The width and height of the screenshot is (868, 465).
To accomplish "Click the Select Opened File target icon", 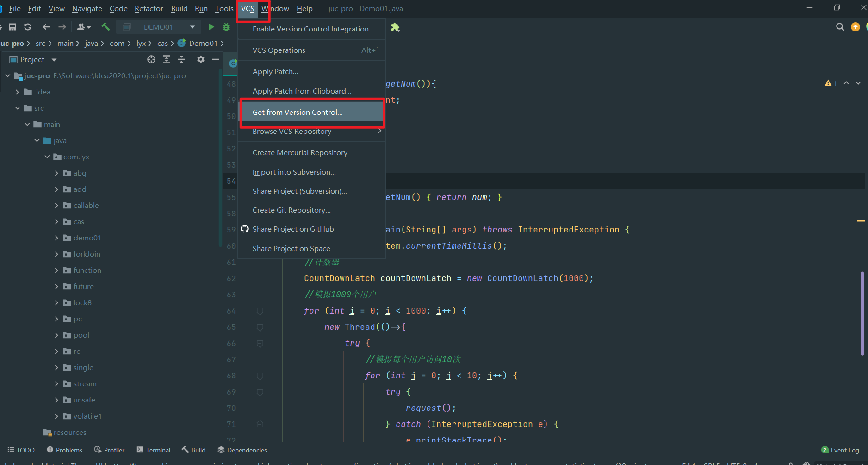I will [151, 59].
